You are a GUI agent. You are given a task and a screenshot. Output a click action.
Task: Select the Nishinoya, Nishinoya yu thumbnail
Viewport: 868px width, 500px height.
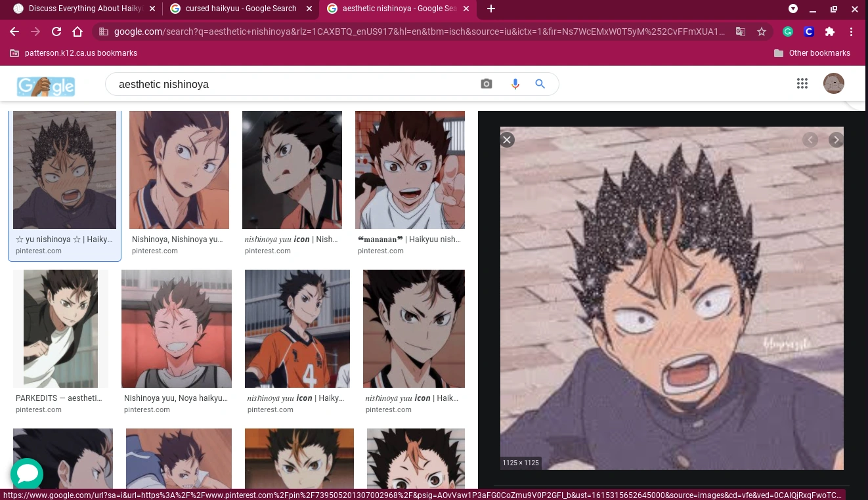pyautogui.click(x=179, y=170)
